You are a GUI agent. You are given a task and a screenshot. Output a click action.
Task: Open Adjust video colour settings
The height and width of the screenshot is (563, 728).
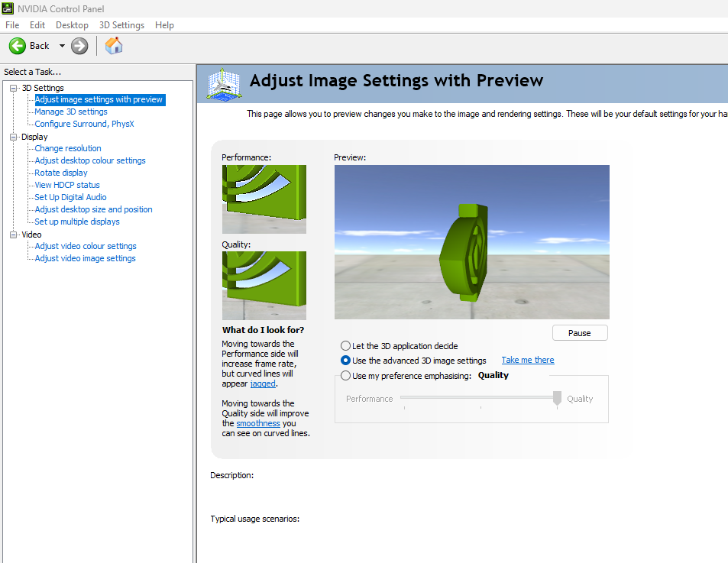pyautogui.click(x=86, y=246)
